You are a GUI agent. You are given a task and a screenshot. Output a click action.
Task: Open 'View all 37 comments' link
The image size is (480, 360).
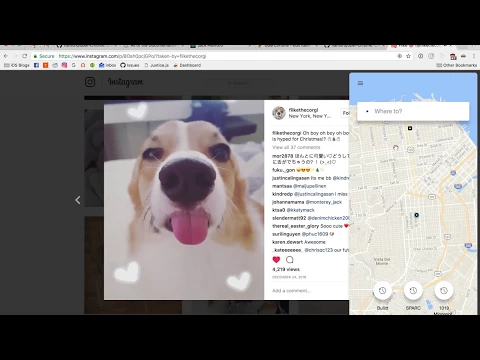coord(296,147)
